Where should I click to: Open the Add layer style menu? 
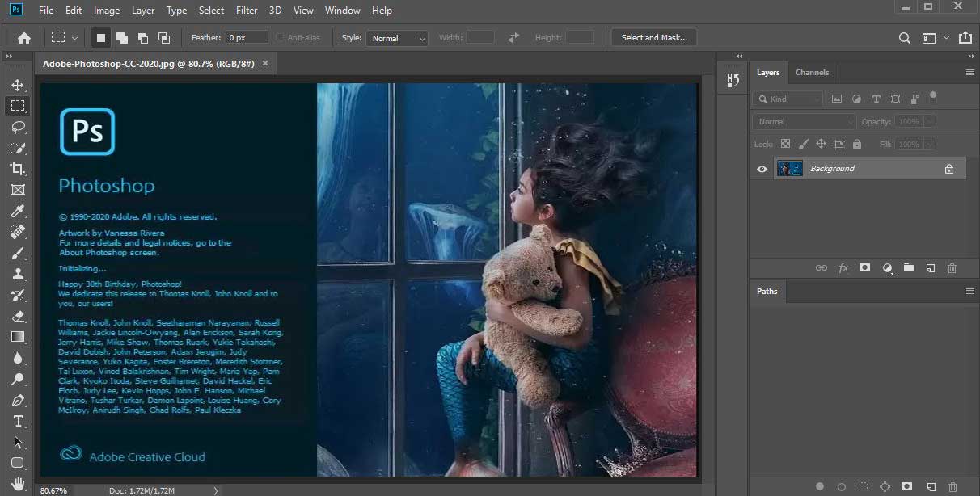pyautogui.click(x=843, y=267)
